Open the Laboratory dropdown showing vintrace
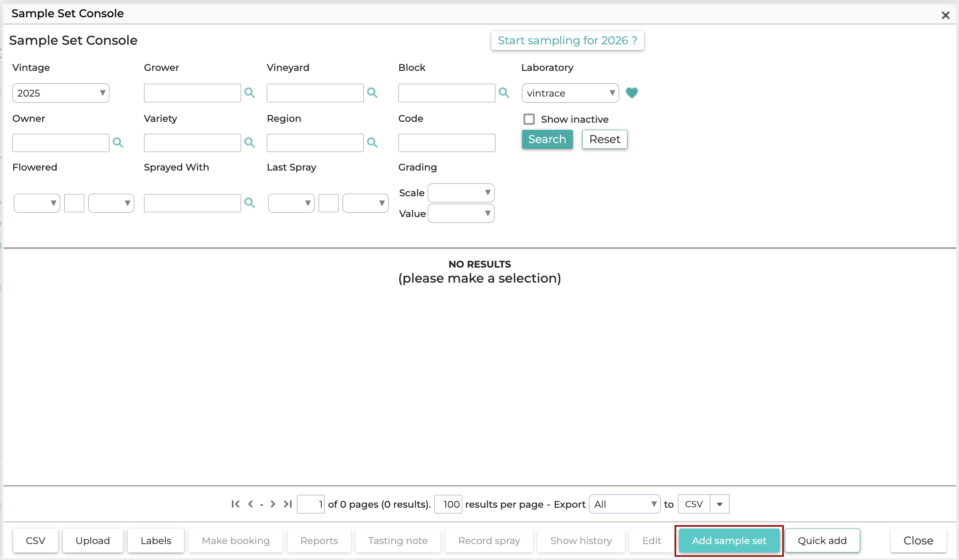 (x=570, y=93)
